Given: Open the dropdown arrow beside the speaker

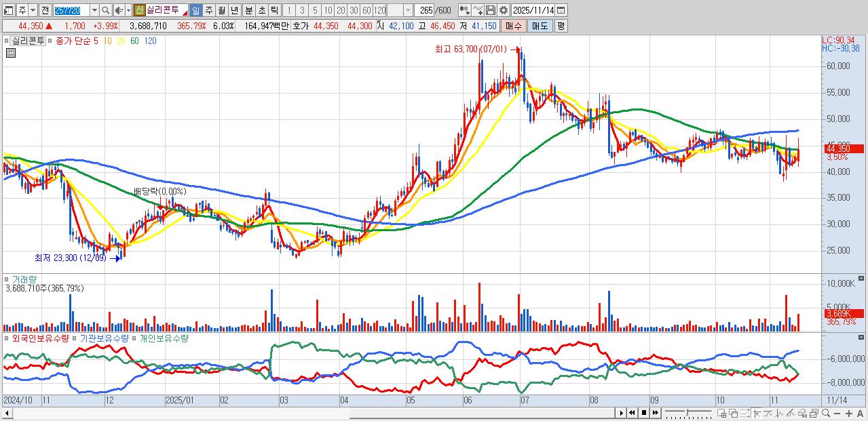Looking at the screenshot, I should tap(128, 10).
